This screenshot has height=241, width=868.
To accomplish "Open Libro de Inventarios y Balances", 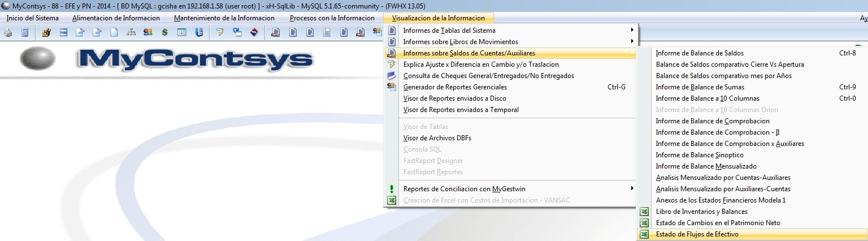I will (753, 212).
